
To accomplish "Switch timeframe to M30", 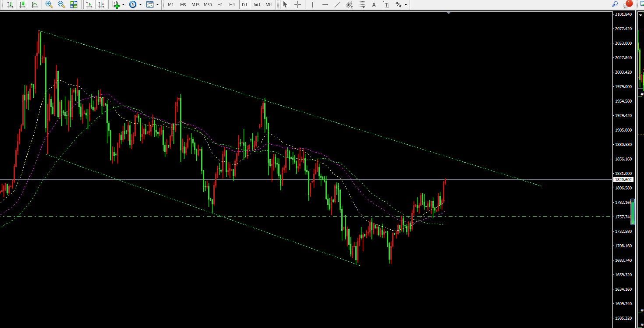I will [208, 4].
